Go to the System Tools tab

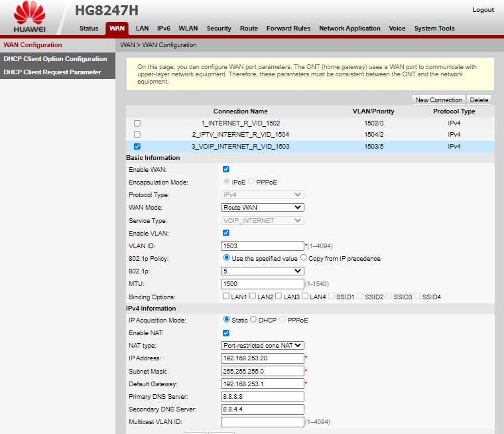coord(434,29)
